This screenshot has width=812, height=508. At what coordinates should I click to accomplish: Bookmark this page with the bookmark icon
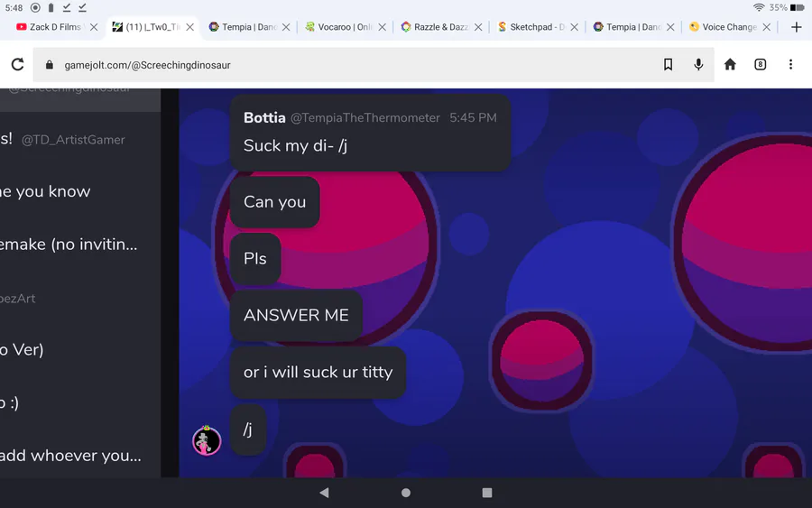[668, 64]
